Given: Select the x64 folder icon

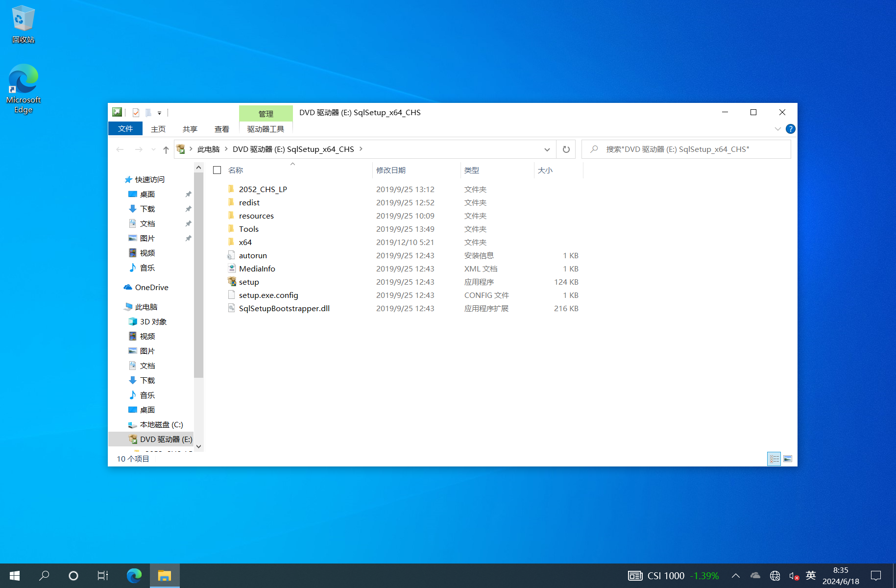Looking at the screenshot, I should tap(231, 242).
